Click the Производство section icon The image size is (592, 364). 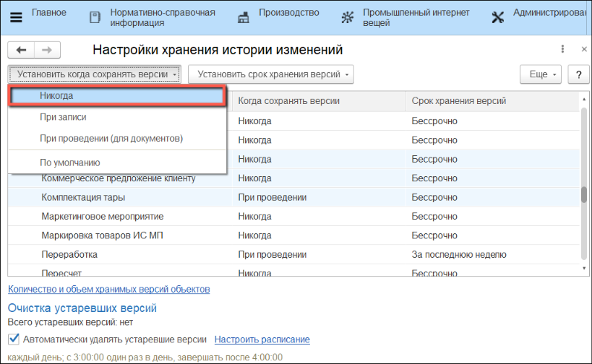click(x=244, y=17)
